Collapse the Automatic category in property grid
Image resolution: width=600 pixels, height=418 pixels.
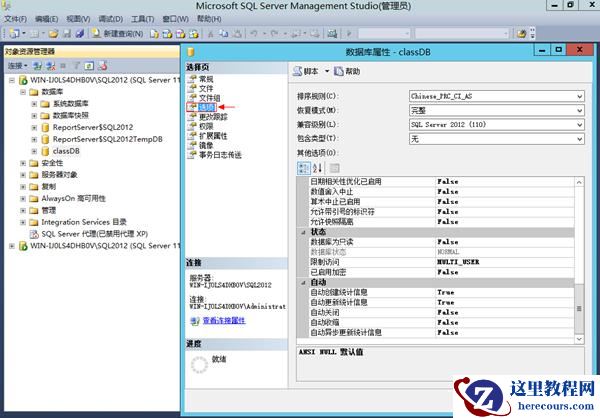tap(303, 282)
